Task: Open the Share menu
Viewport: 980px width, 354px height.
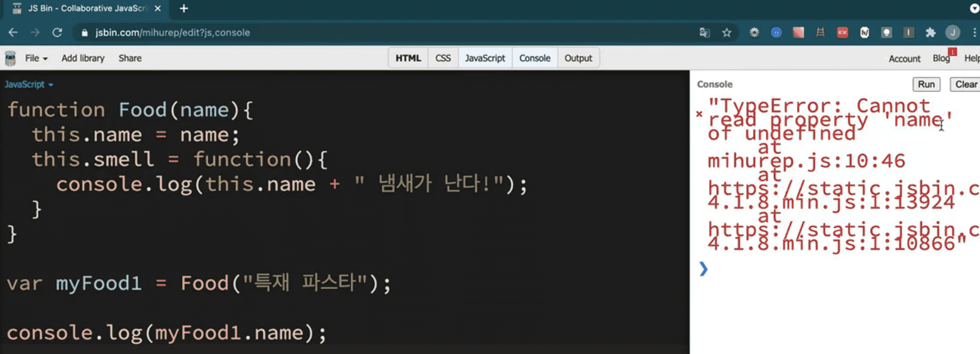Action: click(x=130, y=58)
